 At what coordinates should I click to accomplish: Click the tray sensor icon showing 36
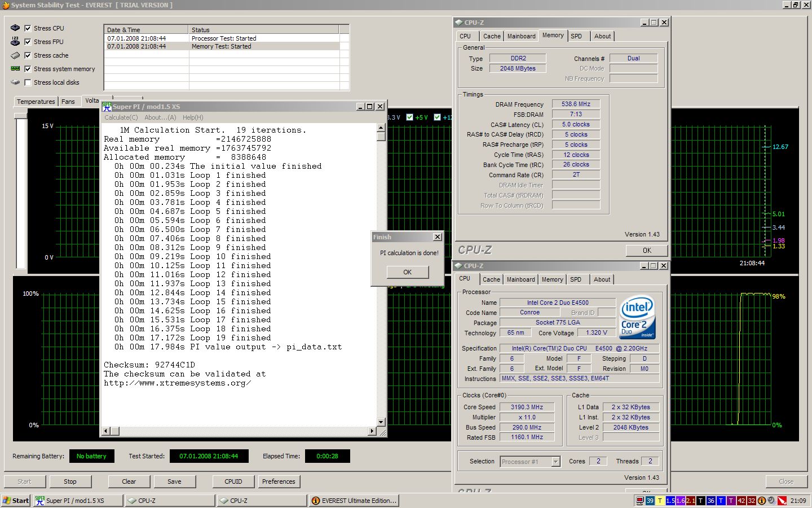[710, 501]
